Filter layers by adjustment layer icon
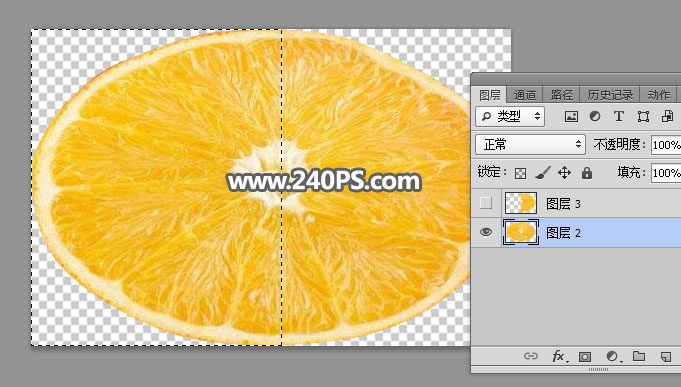This screenshot has height=387, width=681. [x=595, y=116]
